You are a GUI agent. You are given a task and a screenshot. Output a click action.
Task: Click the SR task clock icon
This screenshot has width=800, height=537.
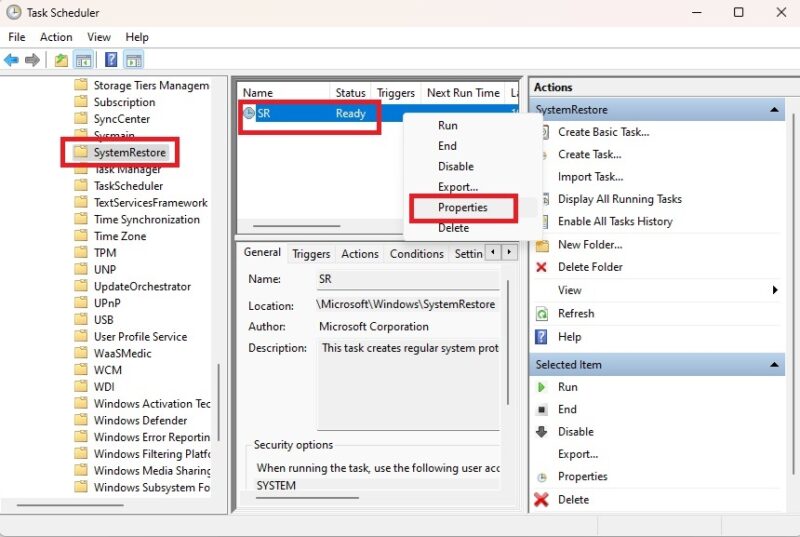click(249, 113)
